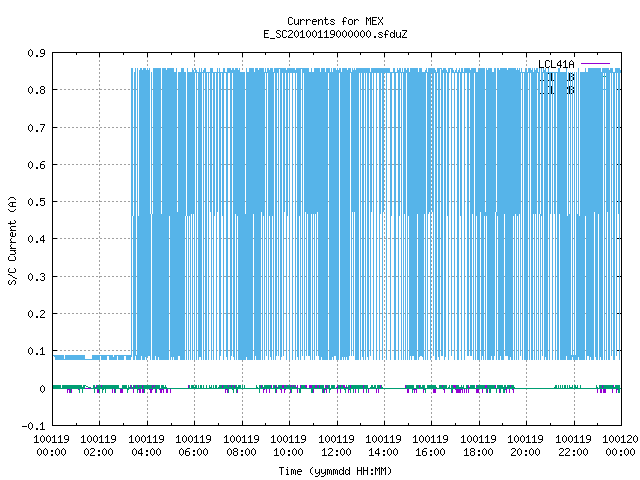Click the 10:00 x-axis time label

pyautogui.click(x=289, y=452)
